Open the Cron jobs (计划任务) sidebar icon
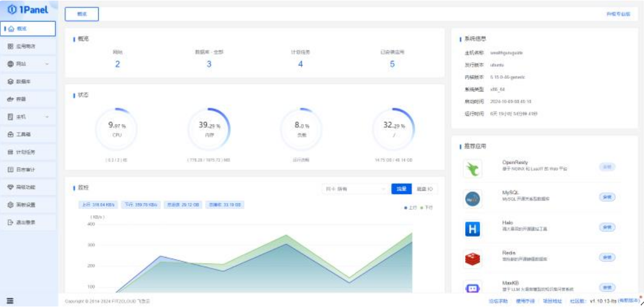 (10, 152)
